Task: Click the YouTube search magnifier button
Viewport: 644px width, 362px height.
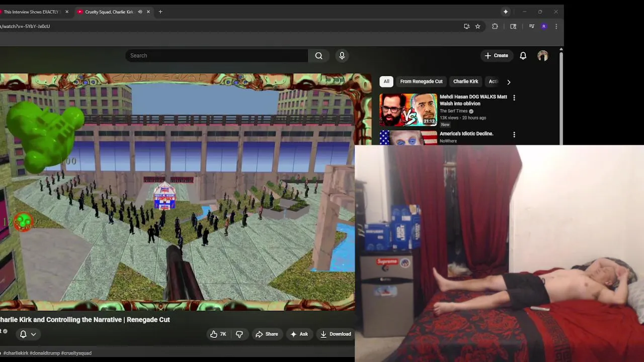Action: 318,56
